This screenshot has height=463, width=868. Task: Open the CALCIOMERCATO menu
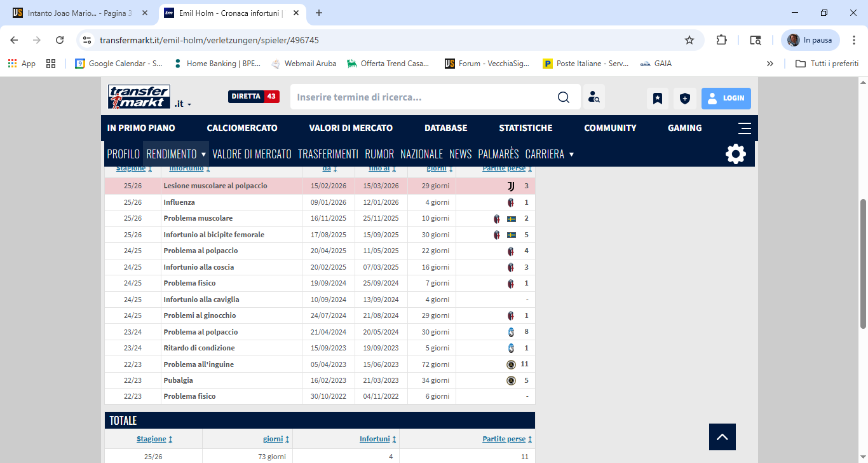[x=242, y=128]
